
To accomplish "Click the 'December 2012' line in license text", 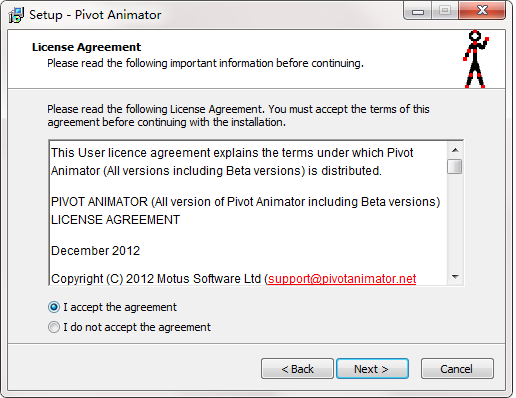I will point(96,251).
